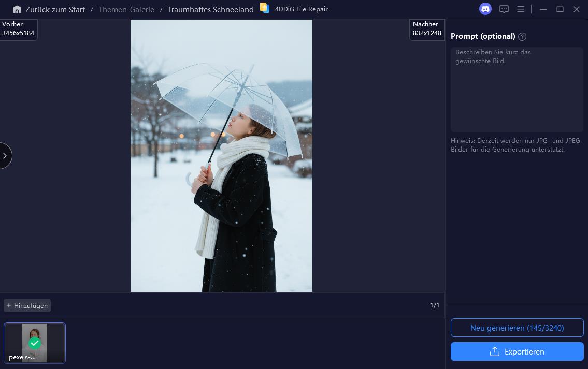Open the Discord community icon in title bar
Screen dimensions: 588x369
[x=485, y=9]
